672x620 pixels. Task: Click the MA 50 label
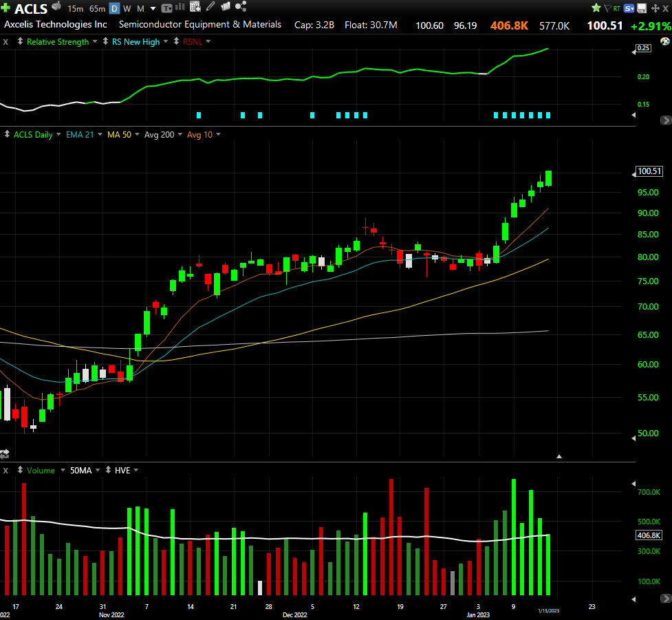[119, 135]
